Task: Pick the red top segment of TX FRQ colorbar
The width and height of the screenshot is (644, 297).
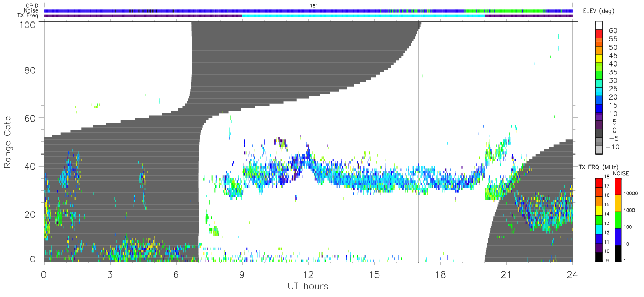Action: (x=599, y=182)
